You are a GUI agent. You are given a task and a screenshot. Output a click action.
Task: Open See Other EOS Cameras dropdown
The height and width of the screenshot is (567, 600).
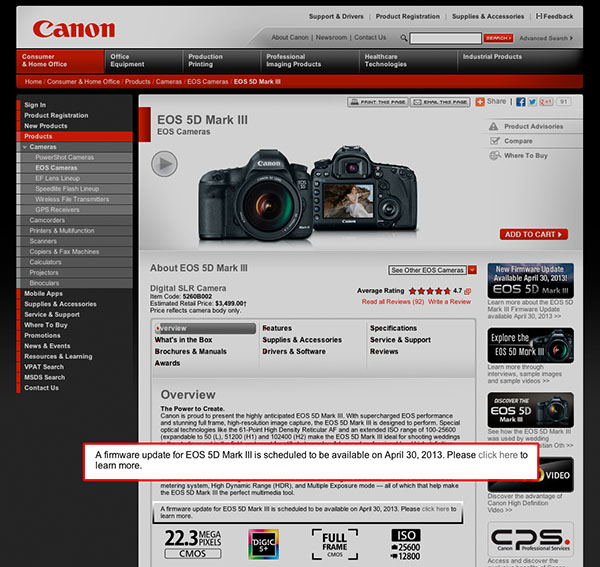pos(427,270)
